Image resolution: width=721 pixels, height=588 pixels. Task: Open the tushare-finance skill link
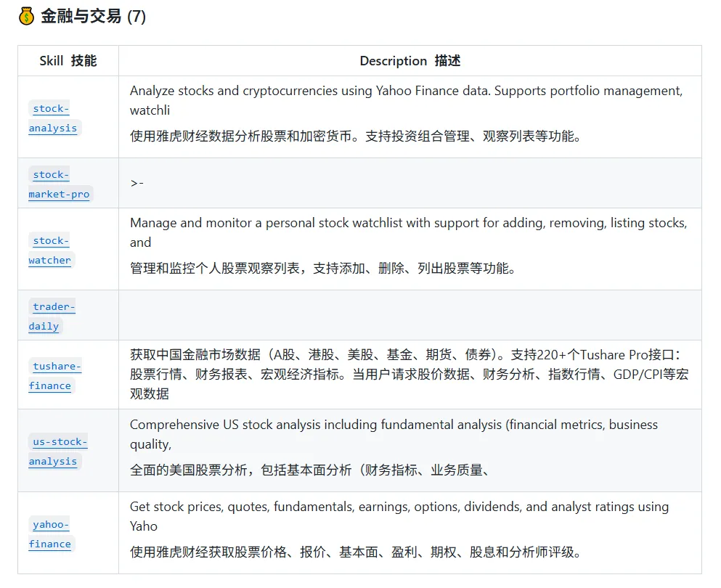[x=54, y=376]
